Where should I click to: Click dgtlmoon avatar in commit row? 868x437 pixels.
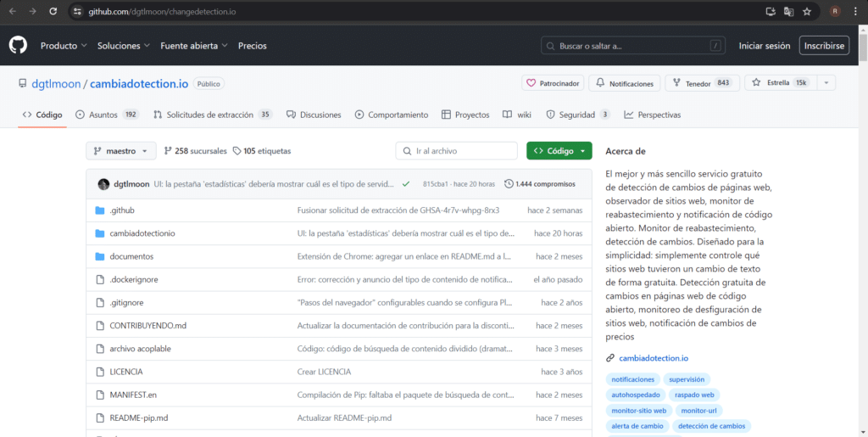point(103,184)
